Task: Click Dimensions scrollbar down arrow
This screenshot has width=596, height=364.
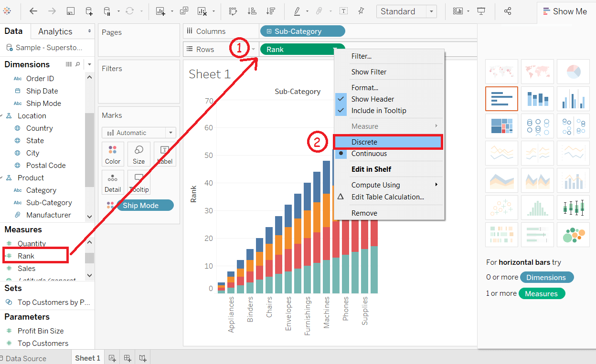Action: pyautogui.click(x=89, y=216)
